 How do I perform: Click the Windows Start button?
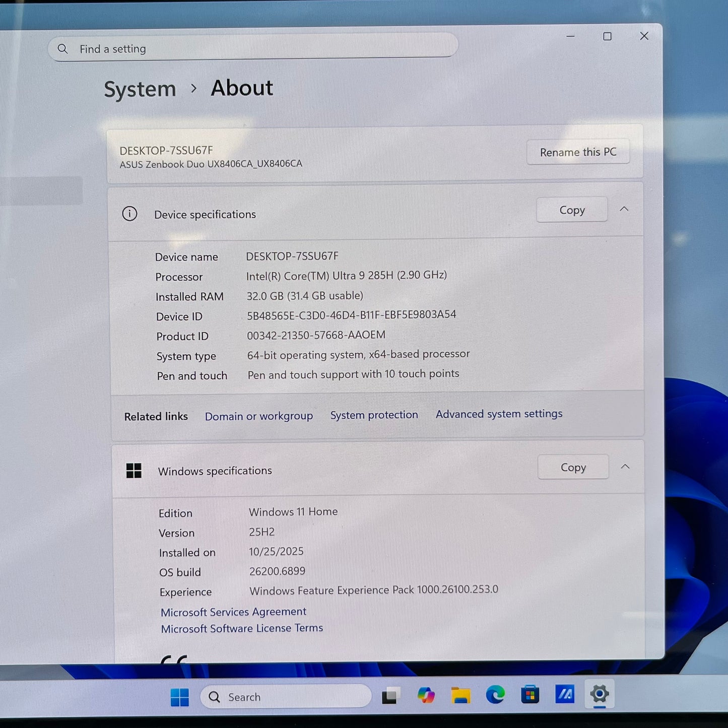click(179, 696)
